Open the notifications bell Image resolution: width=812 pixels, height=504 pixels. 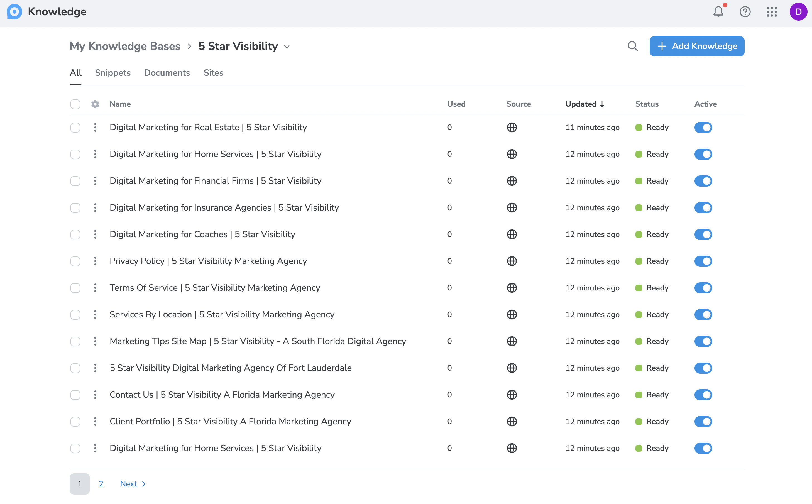(718, 12)
